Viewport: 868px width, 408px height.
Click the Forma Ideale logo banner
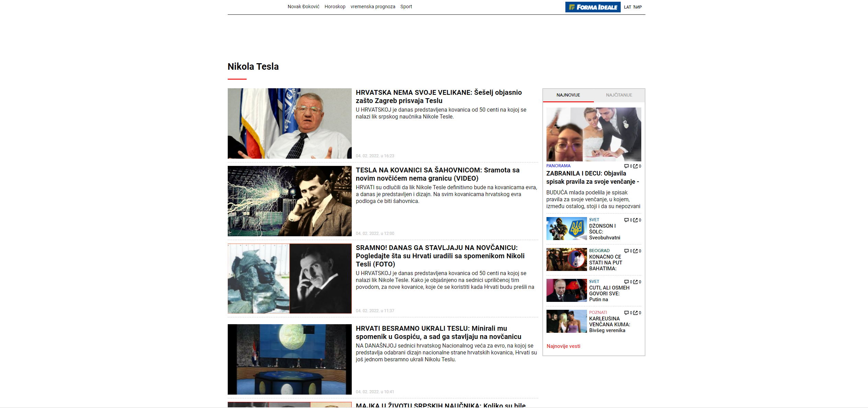[x=593, y=7]
